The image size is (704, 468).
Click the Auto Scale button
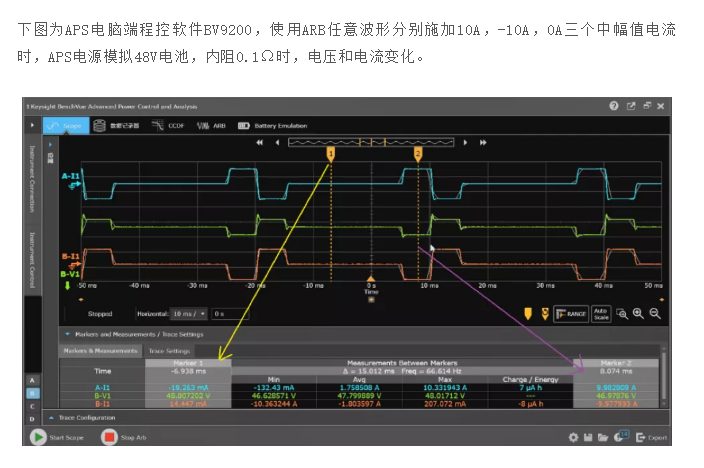pyautogui.click(x=601, y=313)
